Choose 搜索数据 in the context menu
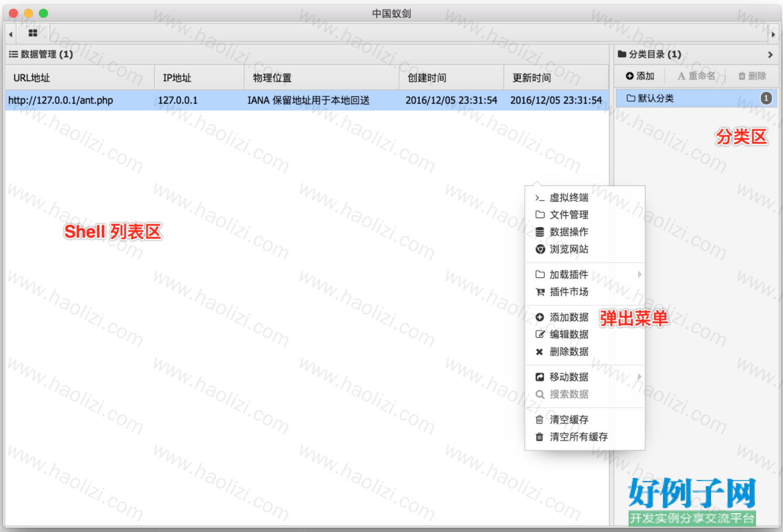The height and width of the screenshot is (532, 783). point(585,394)
